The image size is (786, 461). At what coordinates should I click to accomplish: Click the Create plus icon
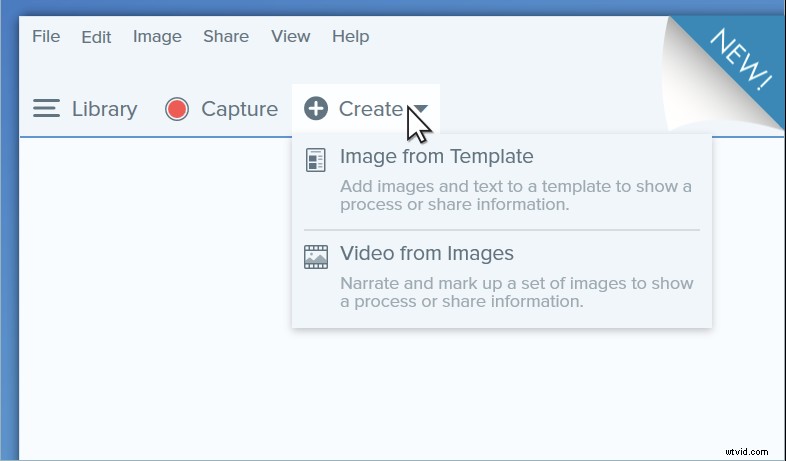[316, 109]
